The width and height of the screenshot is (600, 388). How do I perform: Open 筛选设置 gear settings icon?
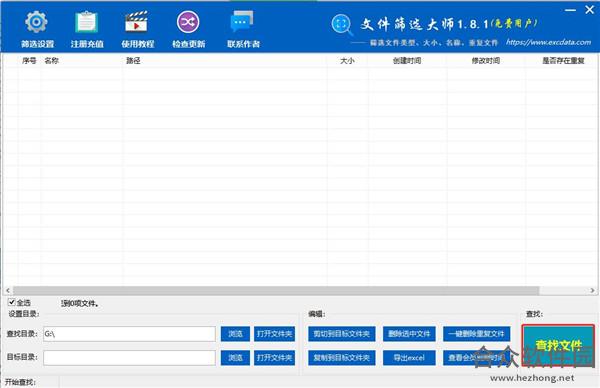click(36, 22)
